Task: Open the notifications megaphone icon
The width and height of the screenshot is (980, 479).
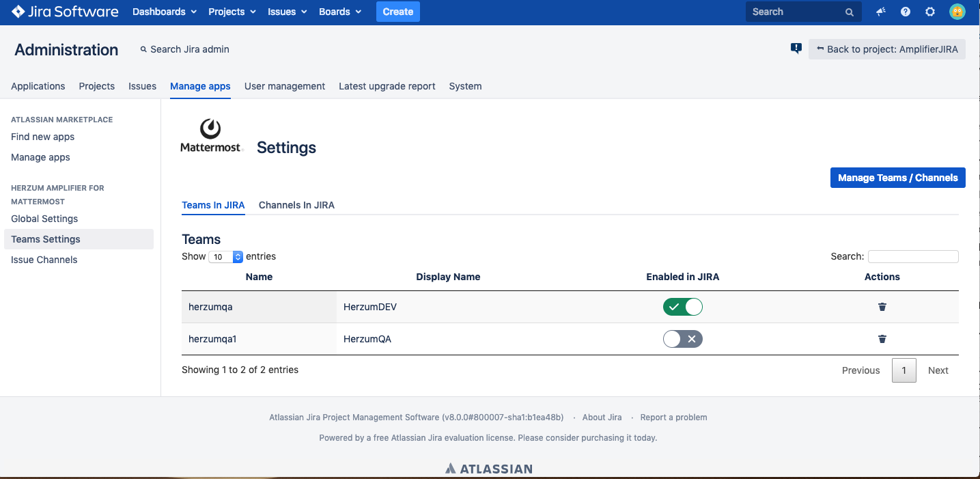Action: coord(881,12)
